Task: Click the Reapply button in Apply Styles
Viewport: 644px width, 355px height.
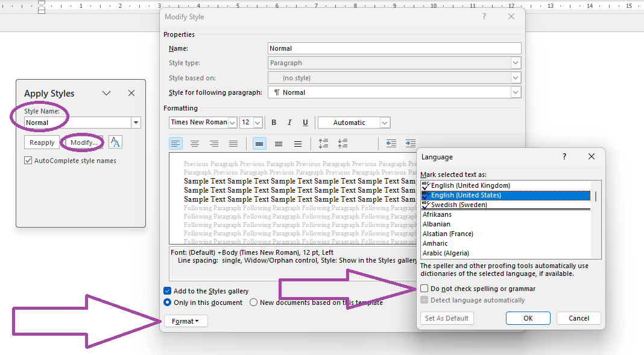Action: pos(42,142)
